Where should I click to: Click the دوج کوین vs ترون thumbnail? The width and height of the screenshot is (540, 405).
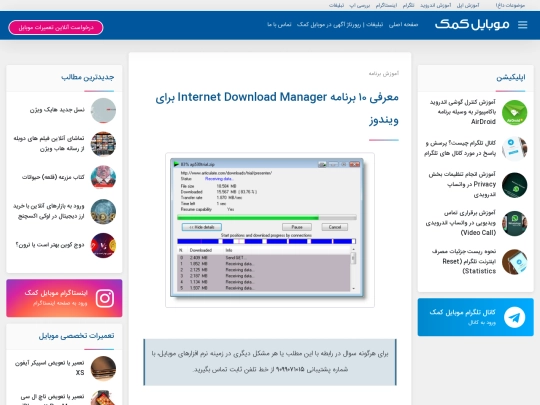tap(103, 245)
